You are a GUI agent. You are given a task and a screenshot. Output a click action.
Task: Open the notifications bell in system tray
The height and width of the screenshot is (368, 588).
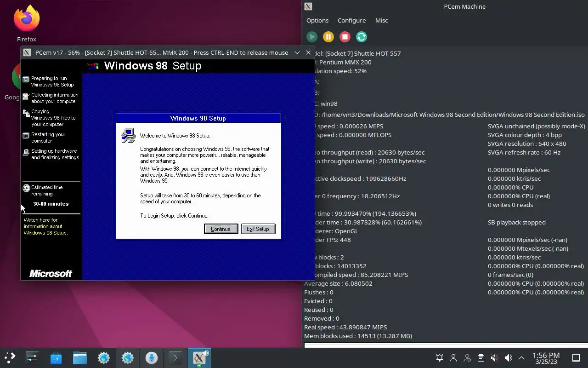pos(440,358)
